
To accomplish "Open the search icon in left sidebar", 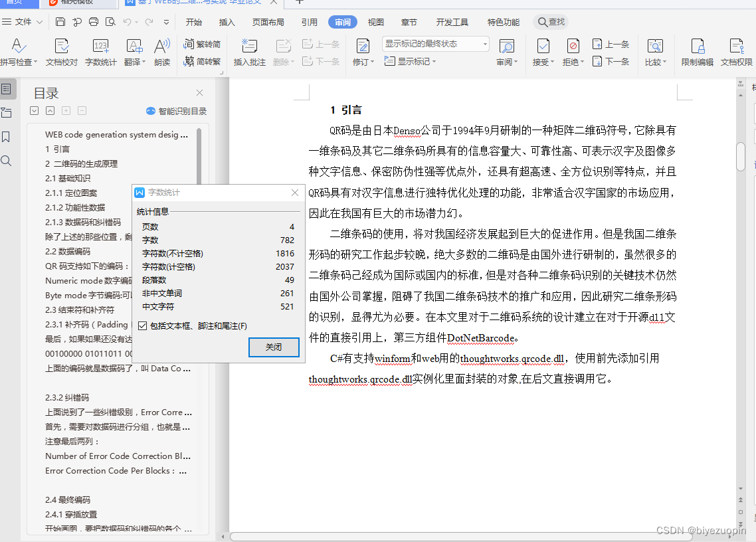I will click(x=7, y=160).
